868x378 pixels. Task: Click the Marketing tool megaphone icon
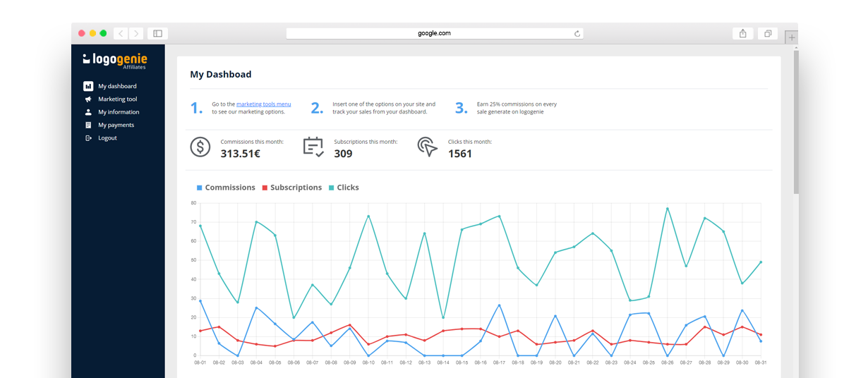88,99
